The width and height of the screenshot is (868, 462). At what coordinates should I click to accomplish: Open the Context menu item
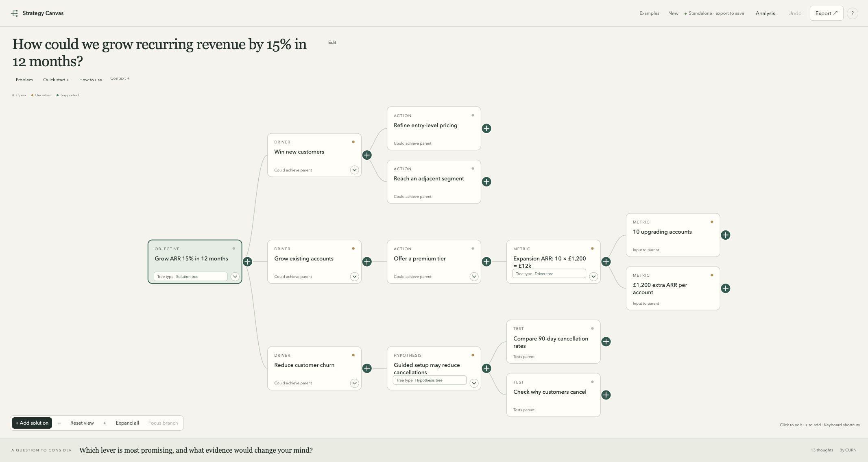point(120,78)
